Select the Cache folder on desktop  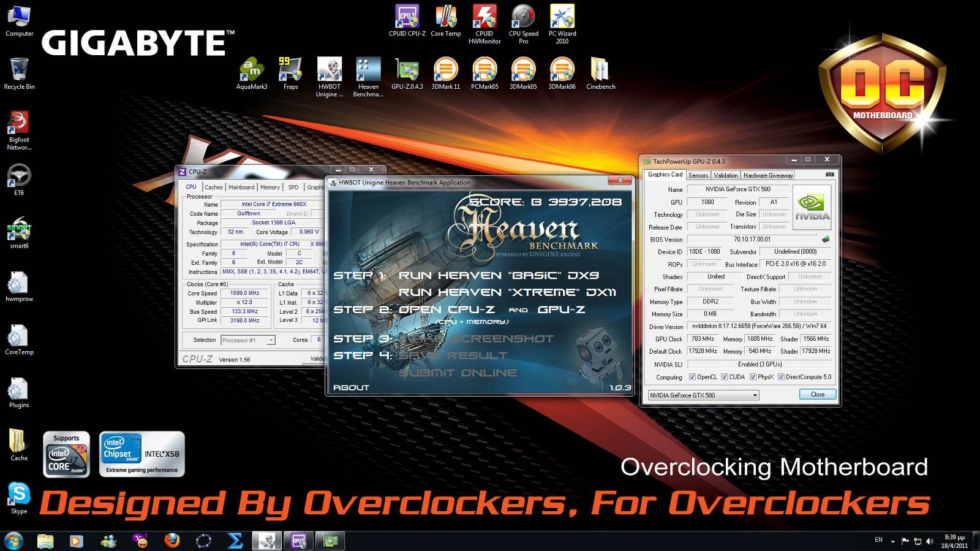coord(19,445)
